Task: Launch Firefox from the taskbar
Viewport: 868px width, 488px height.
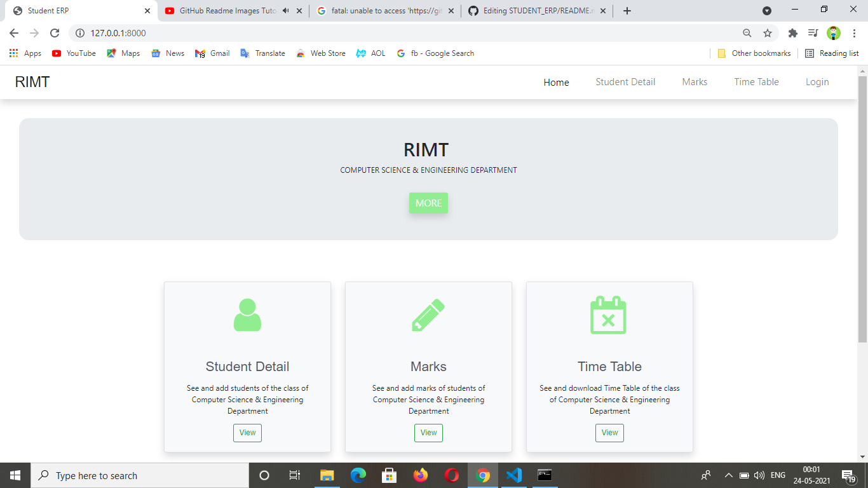Action: (421, 475)
